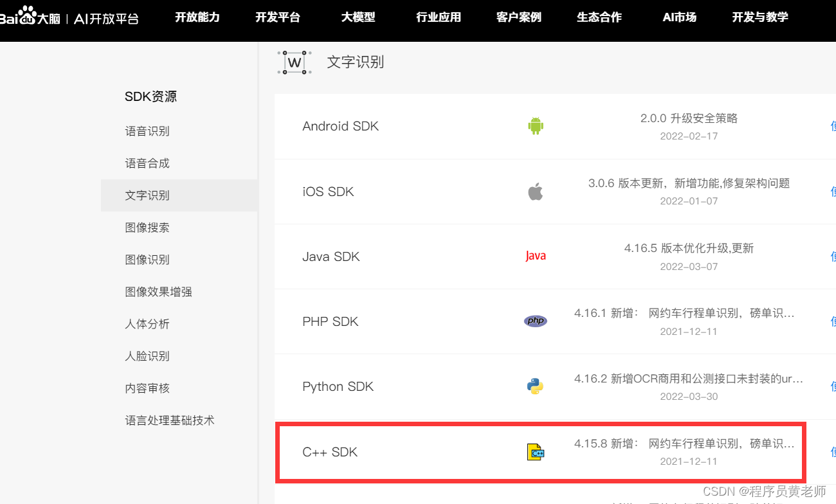Click the 2.0.0 升级安全策略 description
Screen dimensions: 836x504
coord(689,118)
